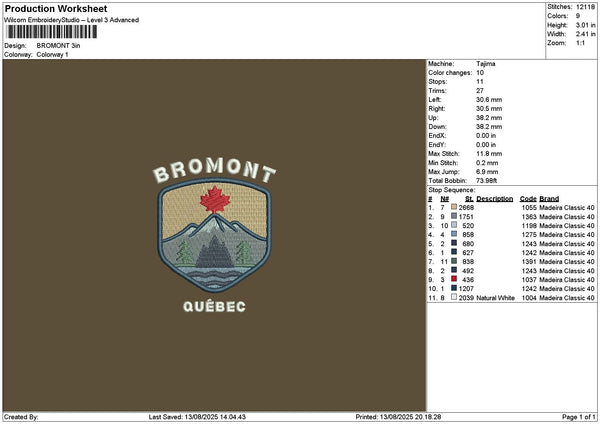Click the Right value 30.5 mm
This screenshot has height=424, width=600.
(489, 109)
